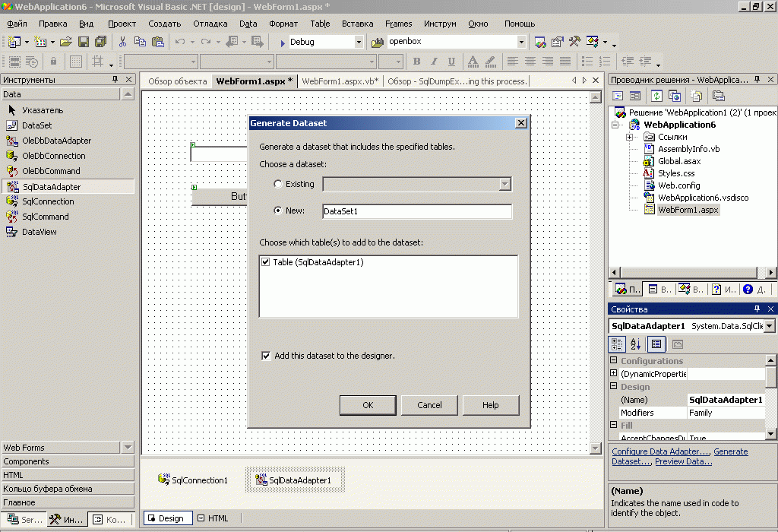The image size is (778, 532).
Task: Open the Формат menu
Action: (x=283, y=24)
